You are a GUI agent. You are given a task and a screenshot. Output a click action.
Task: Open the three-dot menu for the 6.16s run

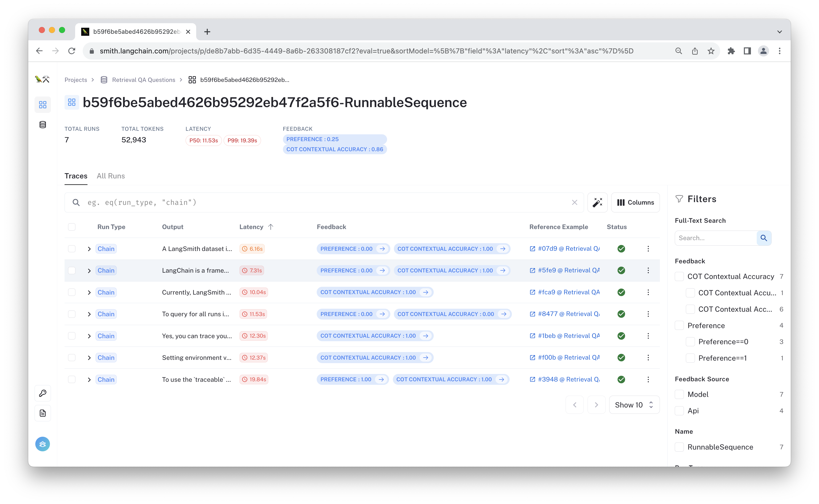(x=648, y=249)
